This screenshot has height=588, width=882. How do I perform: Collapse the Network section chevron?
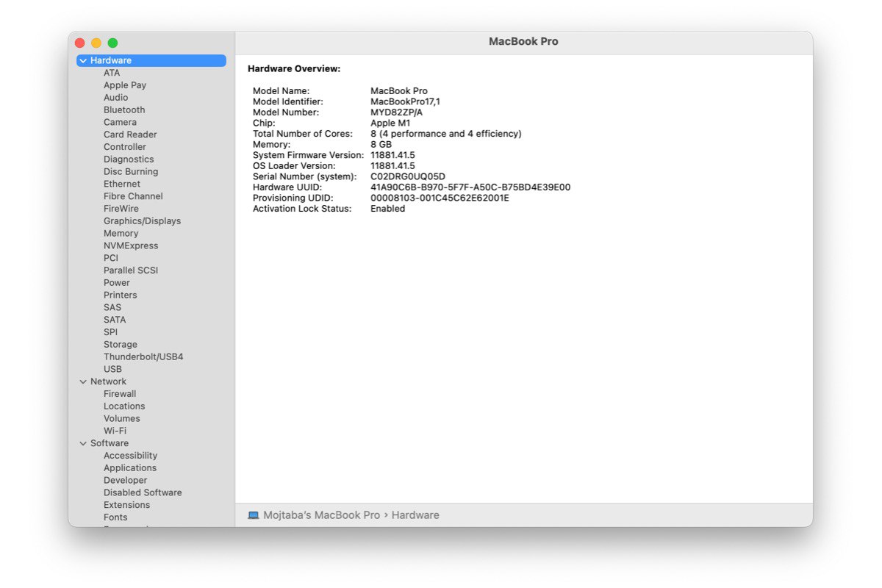click(83, 382)
